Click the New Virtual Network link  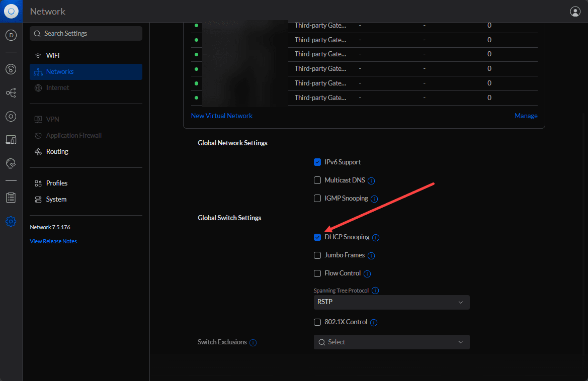coord(221,116)
